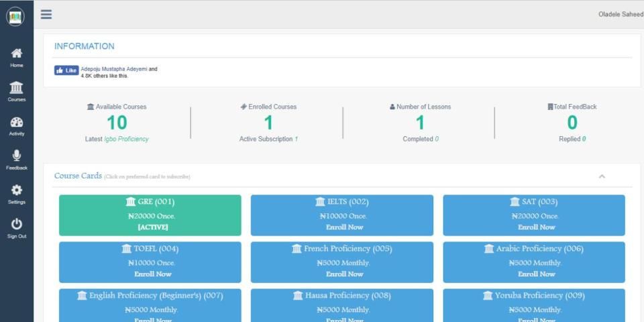The width and height of the screenshot is (644, 322).
Task: Click the app logo at top-left
Action: click(15, 16)
